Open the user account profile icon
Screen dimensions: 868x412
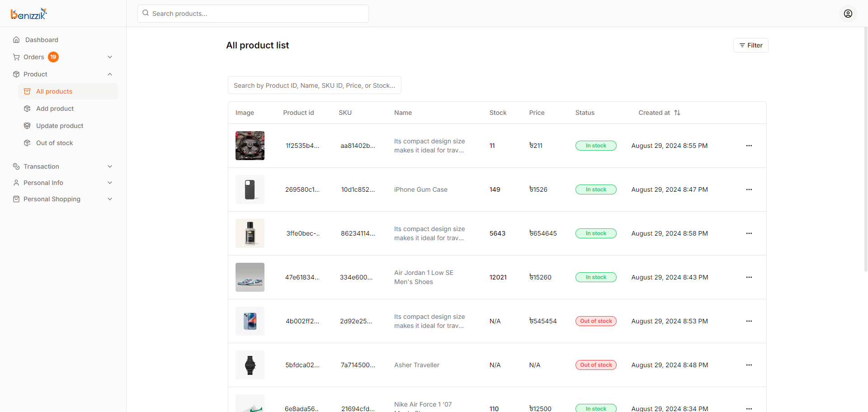point(848,14)
